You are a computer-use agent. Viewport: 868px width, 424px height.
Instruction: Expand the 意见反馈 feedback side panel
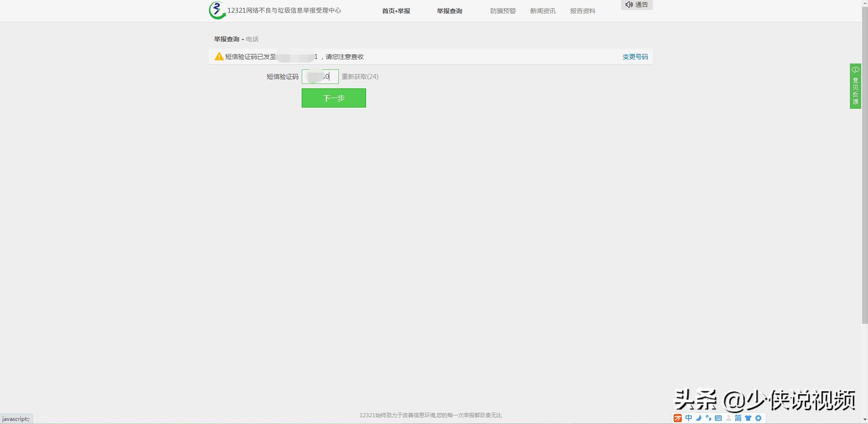855,86
